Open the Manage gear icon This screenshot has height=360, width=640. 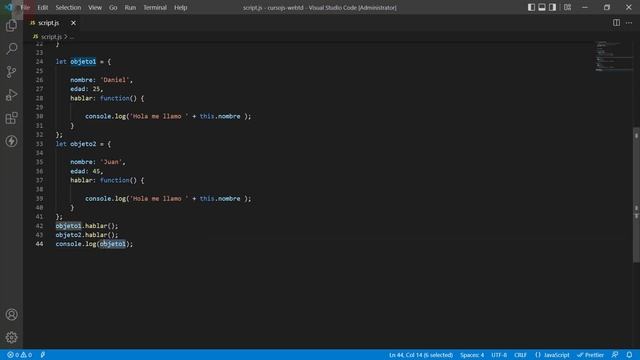click(x=11, y=337)
